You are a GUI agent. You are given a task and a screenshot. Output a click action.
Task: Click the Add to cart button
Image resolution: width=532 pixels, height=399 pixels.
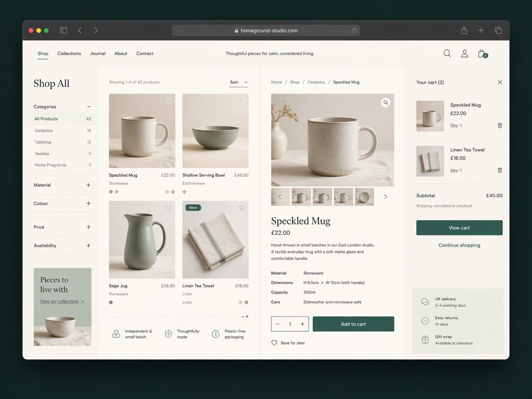[x=353, y=324]
